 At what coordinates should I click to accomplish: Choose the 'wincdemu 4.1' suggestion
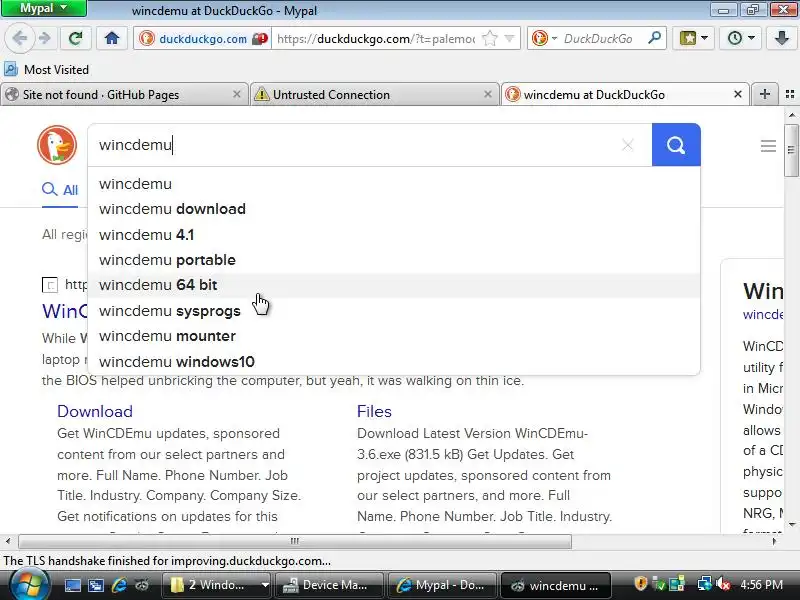tap(394, 235)
